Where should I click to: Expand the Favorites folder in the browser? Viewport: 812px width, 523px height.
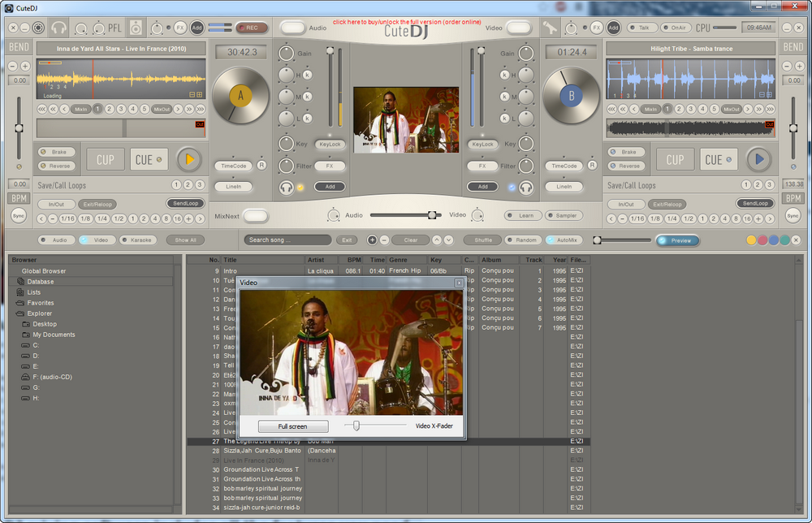point(20,303)
